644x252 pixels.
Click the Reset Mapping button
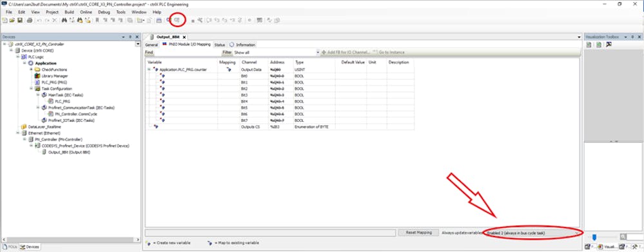coord(419,232)
